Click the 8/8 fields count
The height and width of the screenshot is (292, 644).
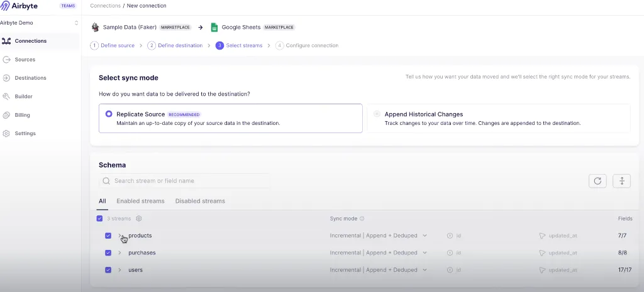coord(622,253)
